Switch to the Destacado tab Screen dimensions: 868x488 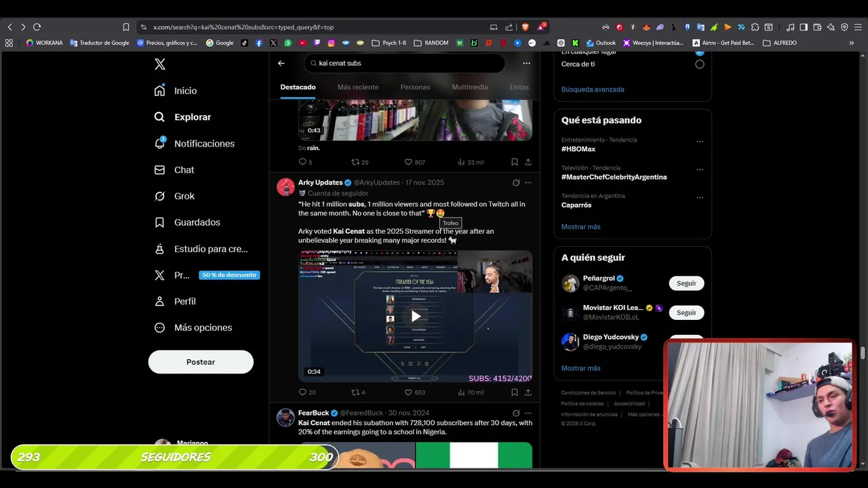tap(298, 87)
